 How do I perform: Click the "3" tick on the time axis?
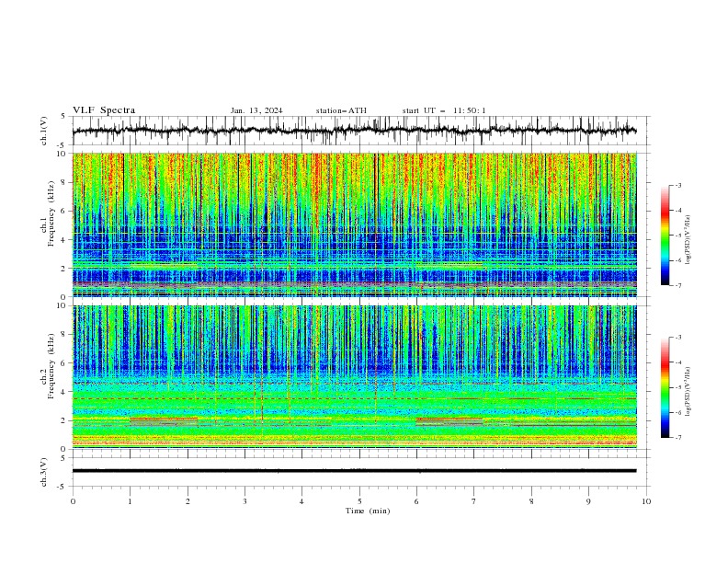pyautogui.click(x=245, y=501)
